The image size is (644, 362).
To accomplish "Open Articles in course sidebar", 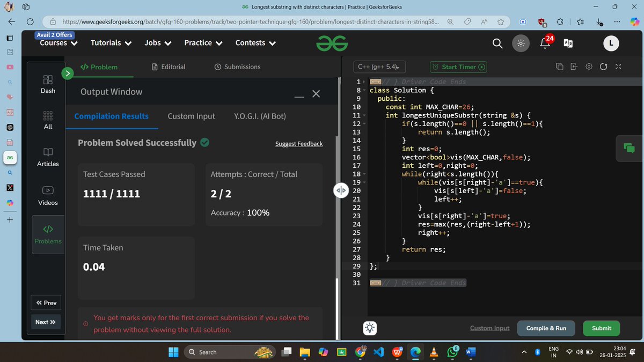I will click(48, 158).
